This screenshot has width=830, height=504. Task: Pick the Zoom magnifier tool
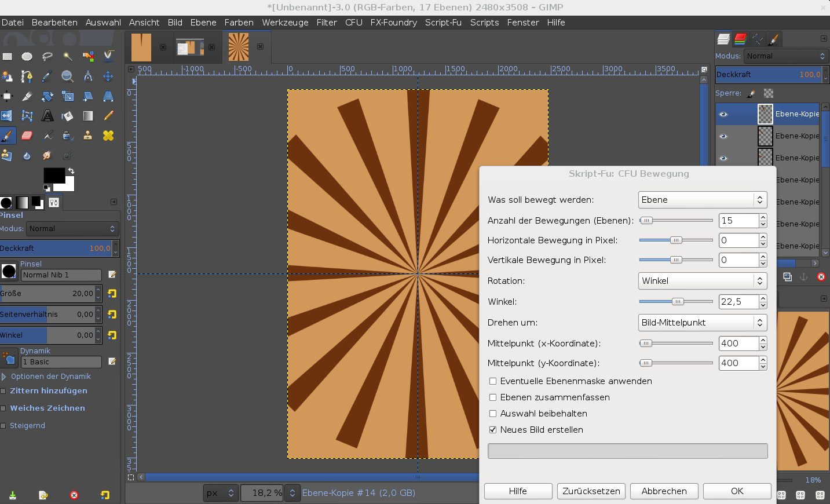click(x=67, y=76)
